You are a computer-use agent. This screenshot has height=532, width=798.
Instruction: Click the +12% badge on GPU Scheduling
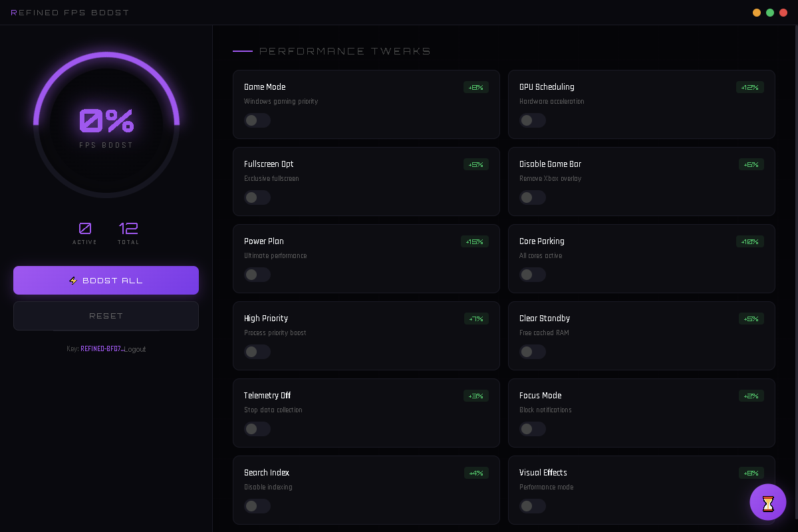tap(750, 87)
